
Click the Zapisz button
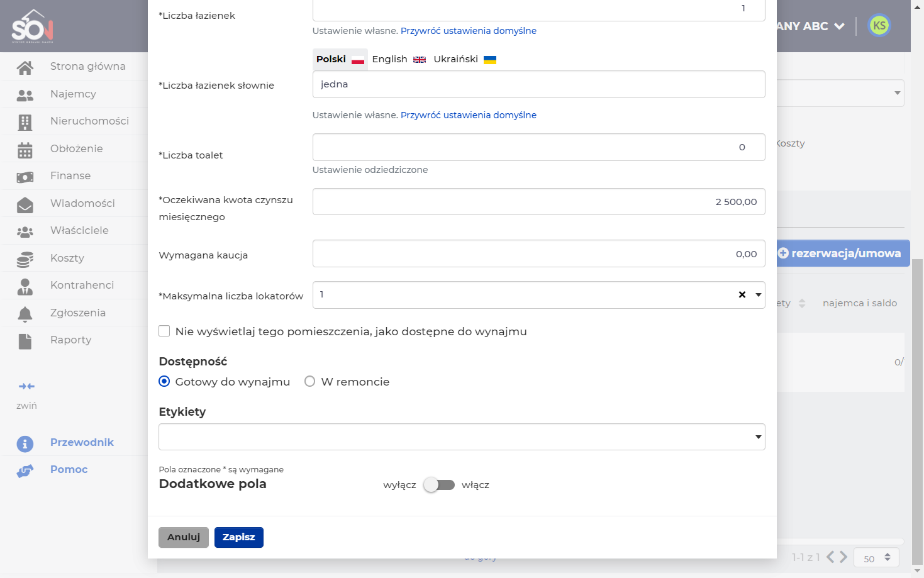239,537
